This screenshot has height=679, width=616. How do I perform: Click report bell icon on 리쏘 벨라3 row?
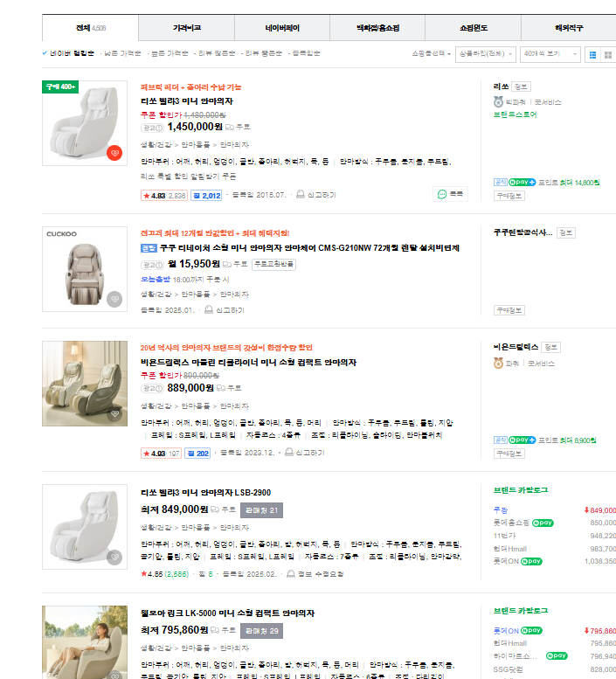click(x=301, y=194)
